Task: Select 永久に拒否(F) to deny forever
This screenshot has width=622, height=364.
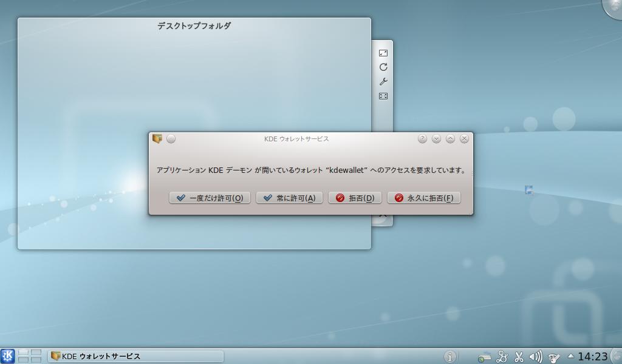Action: coord(423,198)
